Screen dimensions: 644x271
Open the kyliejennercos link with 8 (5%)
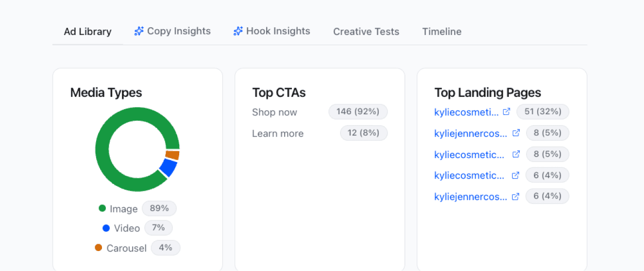tap(470, 133)
